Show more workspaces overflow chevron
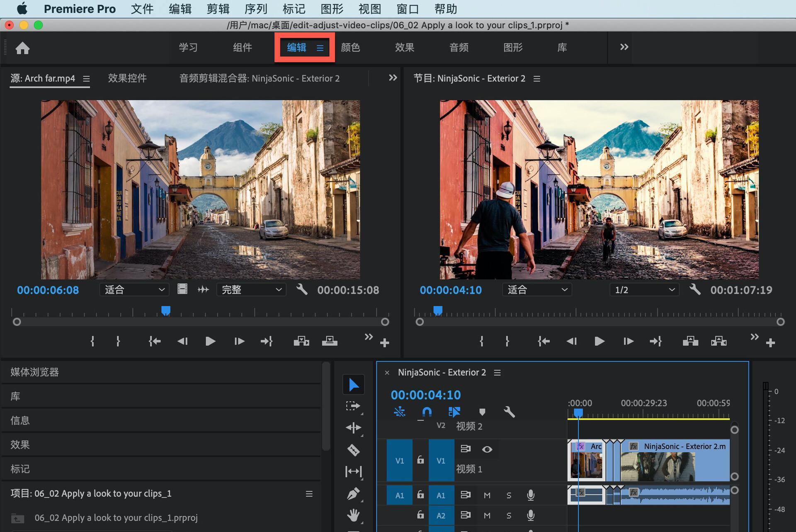The image size is (796, 532). pyautogui.click(x=624, y=47)
